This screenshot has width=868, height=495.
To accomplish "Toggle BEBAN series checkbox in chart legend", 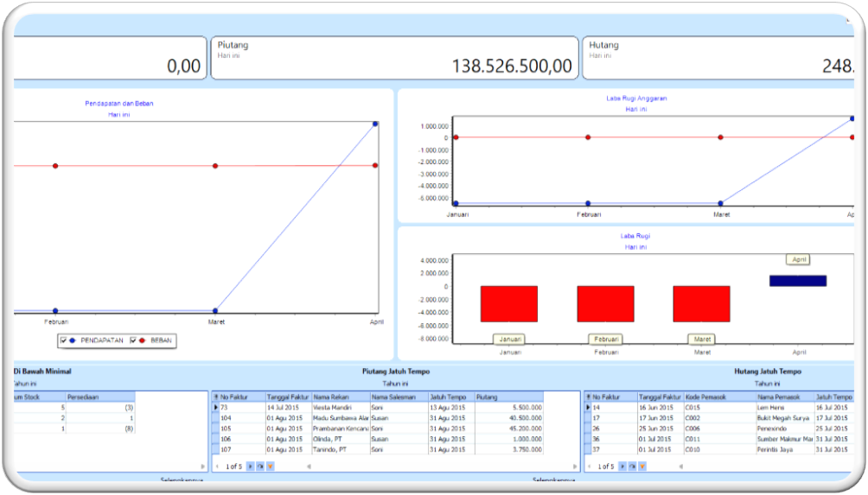I will click(x=133, y=340).
